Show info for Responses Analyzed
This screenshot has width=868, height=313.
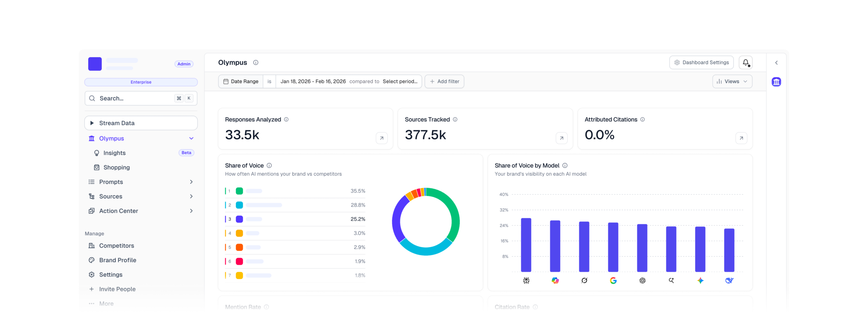tap(286, 119)
